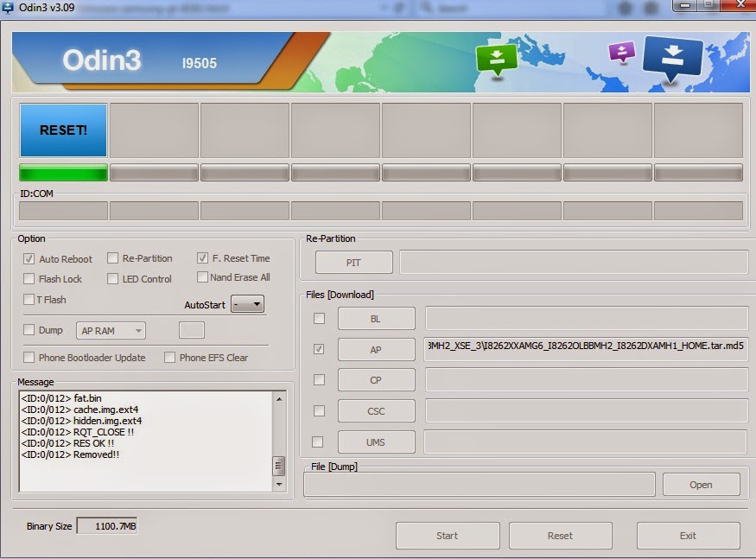Click the UMS file button

(376, 441)
